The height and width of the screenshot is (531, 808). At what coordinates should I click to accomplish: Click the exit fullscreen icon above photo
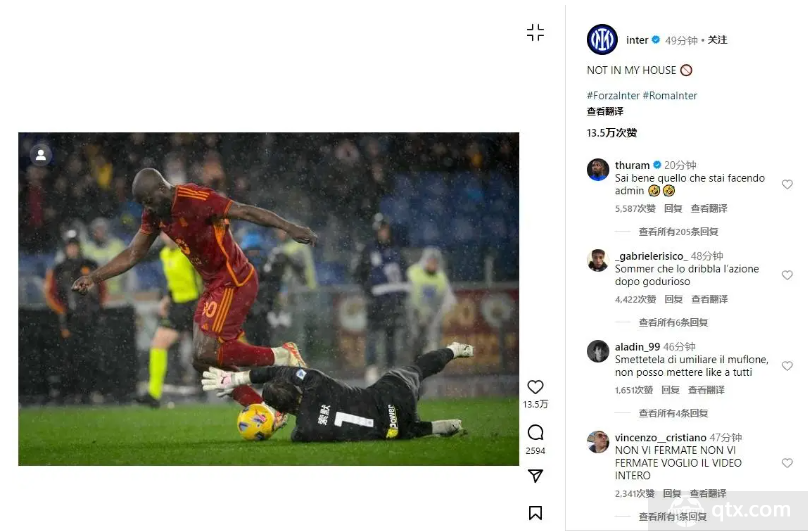pyautogui.click(x=535, y=32)
